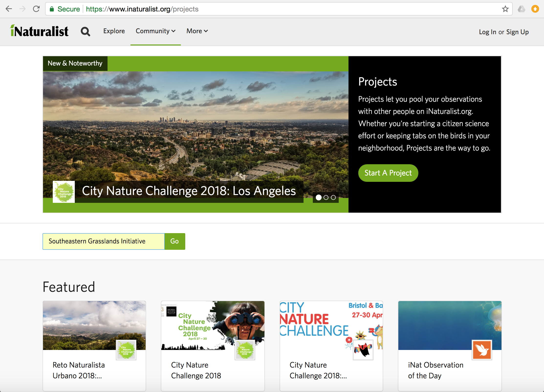Click the browser forward arrow
Screen dimensions: 544x392
click(22, 9)
